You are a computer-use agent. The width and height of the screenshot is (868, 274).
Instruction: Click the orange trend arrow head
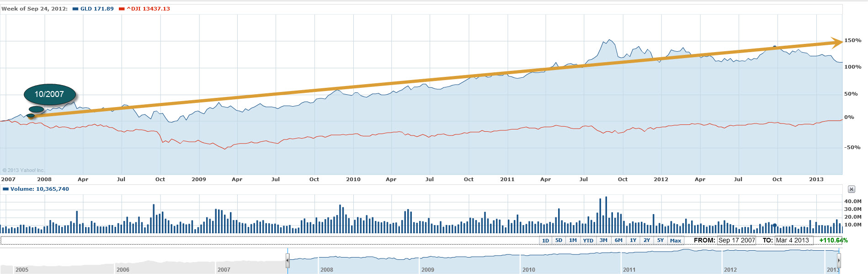(x=837, y=43)
